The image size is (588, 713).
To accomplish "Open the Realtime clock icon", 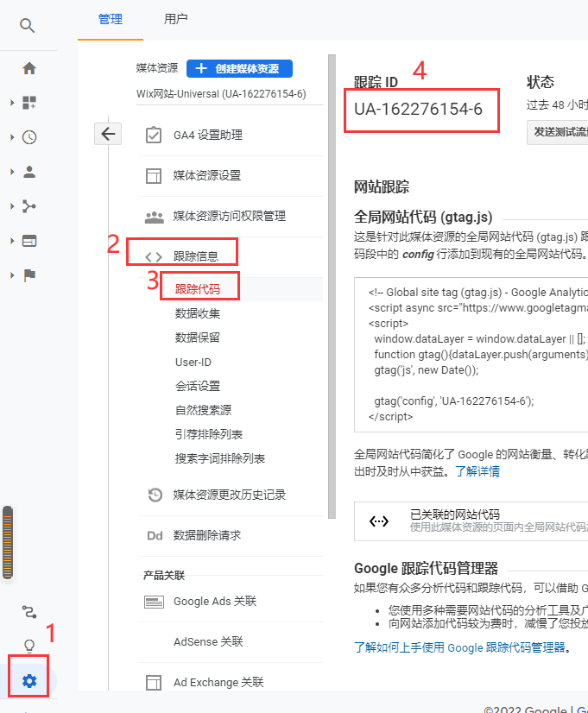I will (x=29, y=137).
